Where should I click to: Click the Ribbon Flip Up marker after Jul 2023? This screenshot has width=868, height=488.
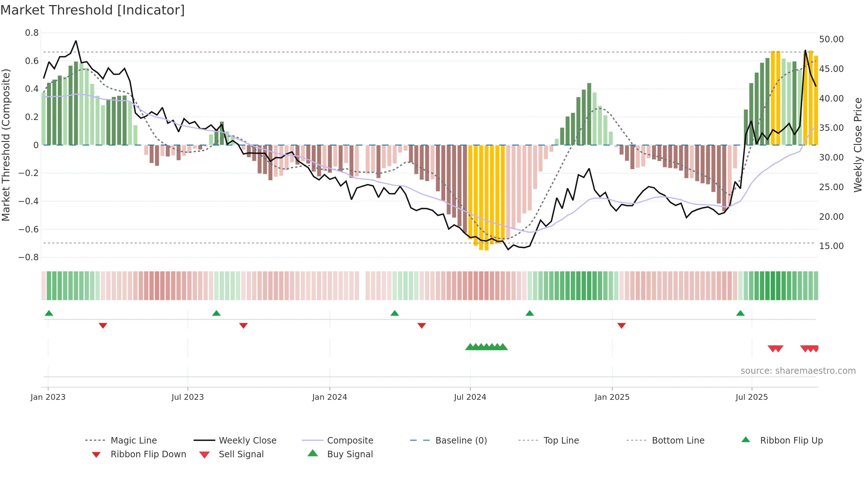tap(216, 313)
